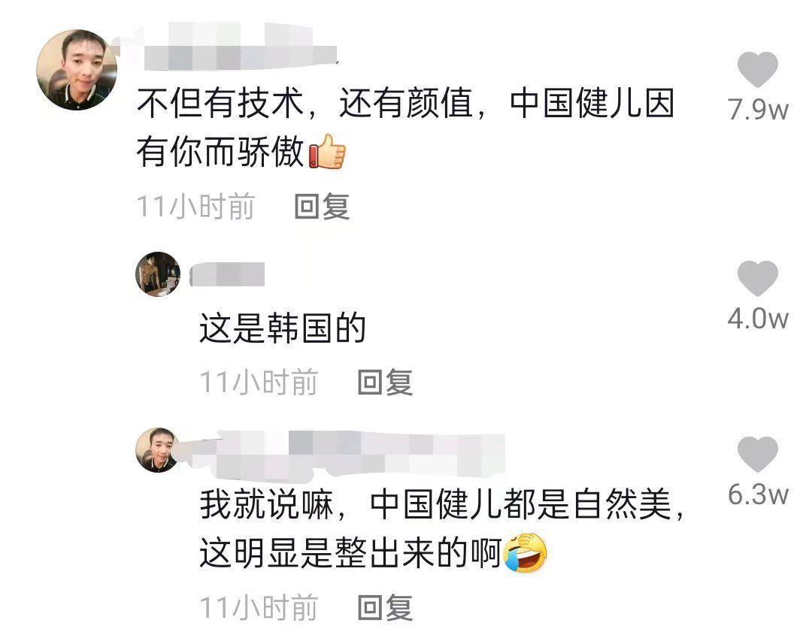Click 回复 under the 这是韩国的 comment
The height and width of the screenshot is (644, 812).
(385, 382)
